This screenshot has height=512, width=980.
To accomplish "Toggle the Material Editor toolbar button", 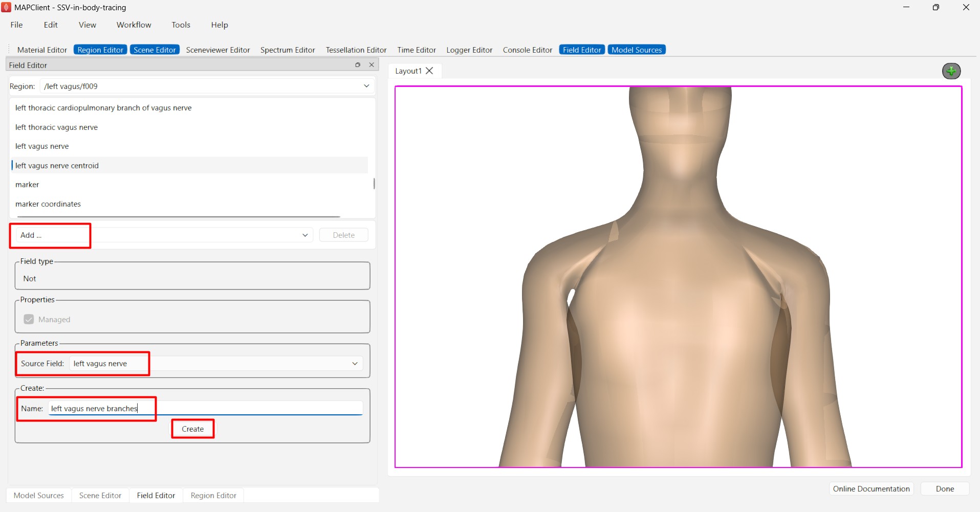I will point(42,50).
